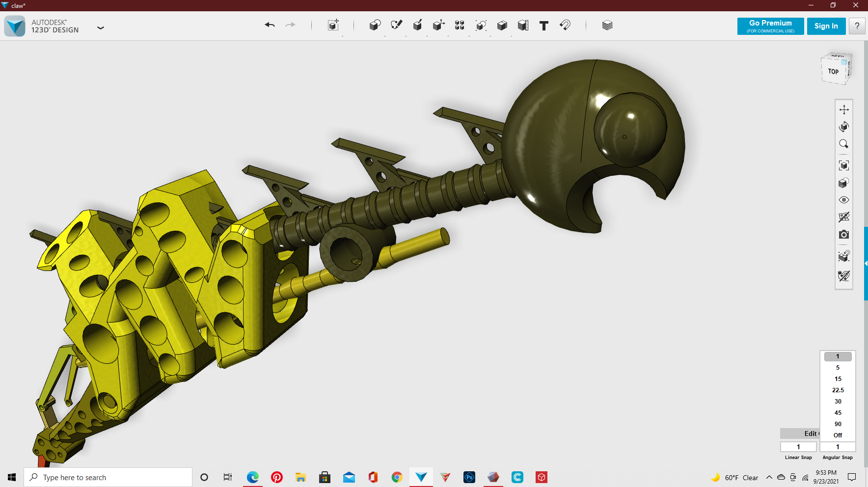Open the Primitives tool
The image size is (868, 487).
click(375, 26)
